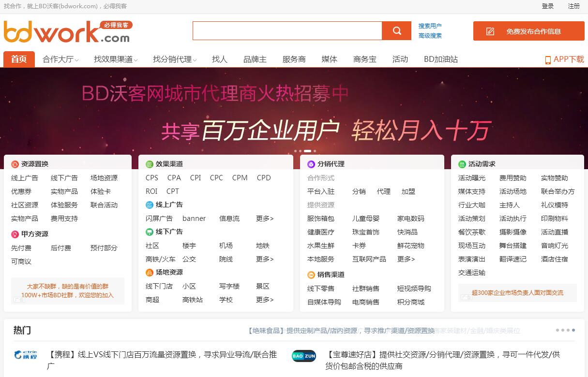The height and width of the screenshot is (377, 588).
Task: Click the 甲方资源 lightbulb icon
Action: click(x=15, y=234)
